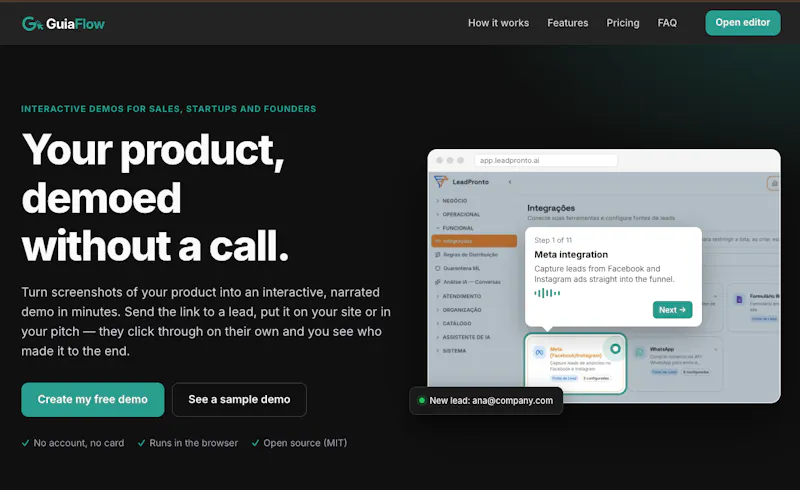Open the Features nav link
Image resolution: width=800 pixels, height=490 pixels.
[x=567, y=23]
